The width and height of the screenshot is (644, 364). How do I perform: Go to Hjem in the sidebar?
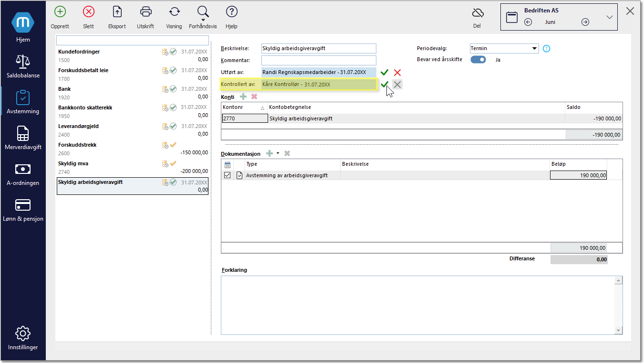23,28
